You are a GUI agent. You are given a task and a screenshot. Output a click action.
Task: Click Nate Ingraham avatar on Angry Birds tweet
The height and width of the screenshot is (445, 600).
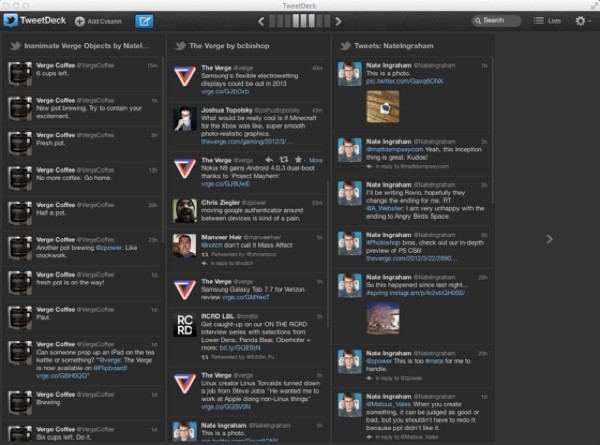coord(349,193)
